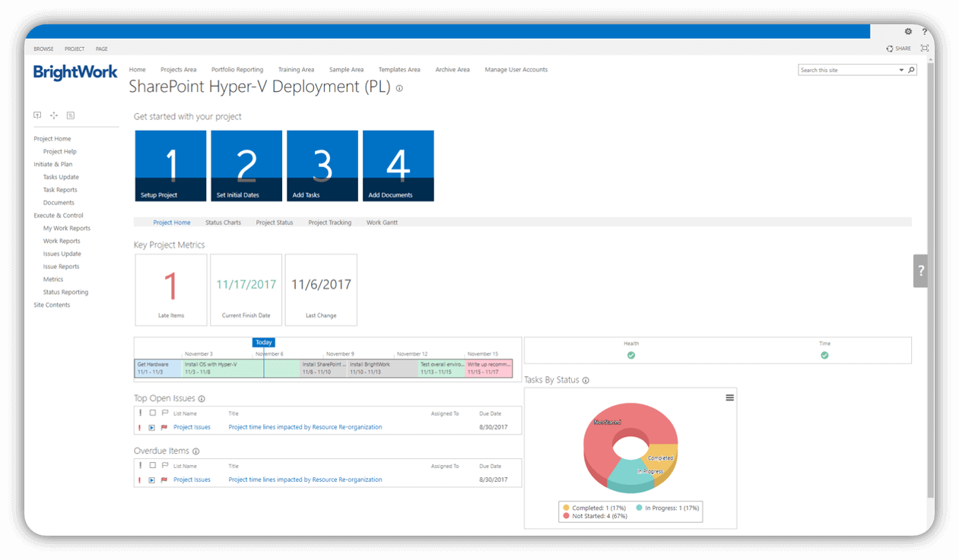Click the search magnifier in the search box
The width and height of the screenshot is (959, 560).
(911, 69)
